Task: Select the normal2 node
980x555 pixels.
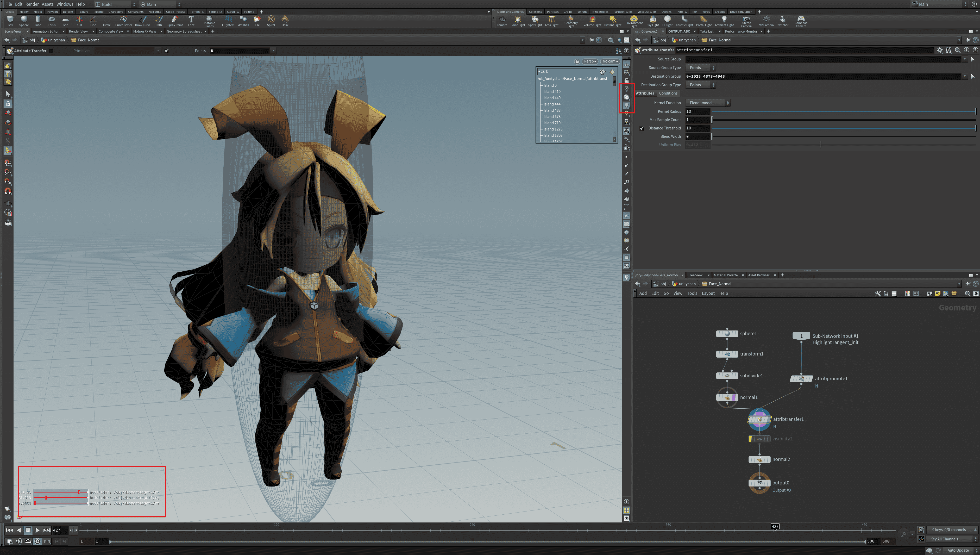Action: tap(759, 460)
